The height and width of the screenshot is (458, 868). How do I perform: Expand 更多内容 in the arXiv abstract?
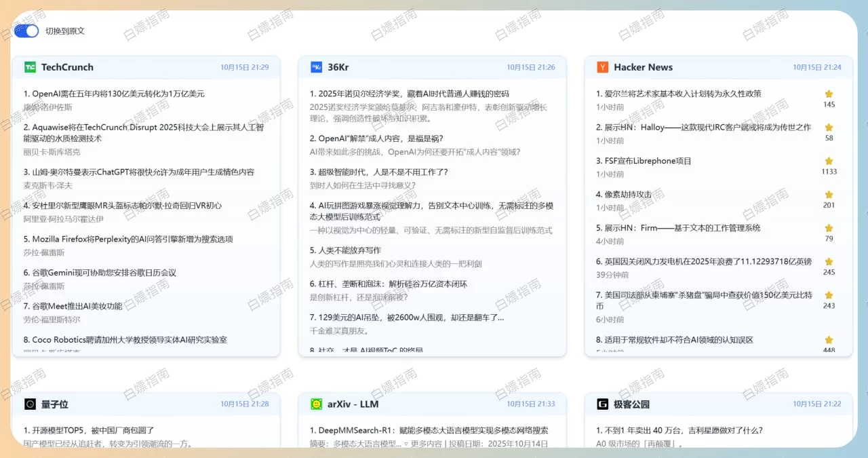pyautogui.click(x=430, y=444)
